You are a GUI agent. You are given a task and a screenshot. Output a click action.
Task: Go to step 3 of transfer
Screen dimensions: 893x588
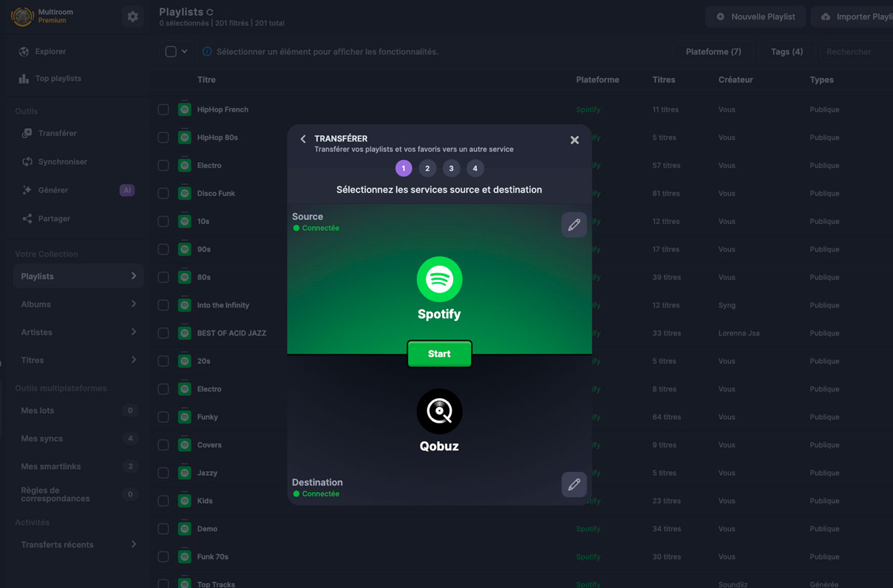[x=451, y=168]
